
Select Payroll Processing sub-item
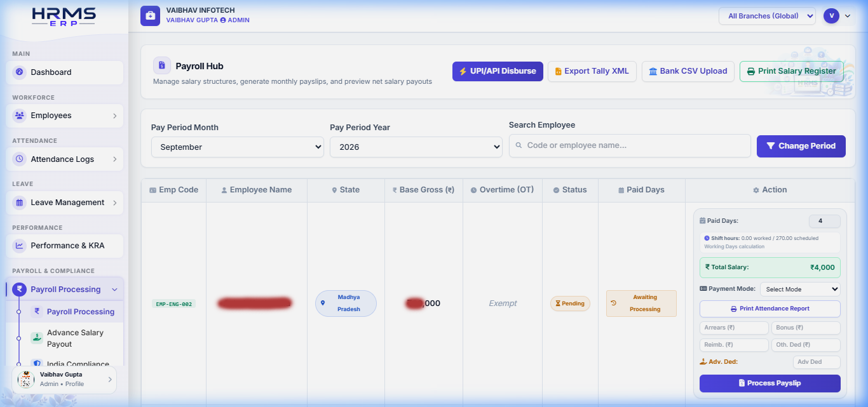click(x=74, y=312)
